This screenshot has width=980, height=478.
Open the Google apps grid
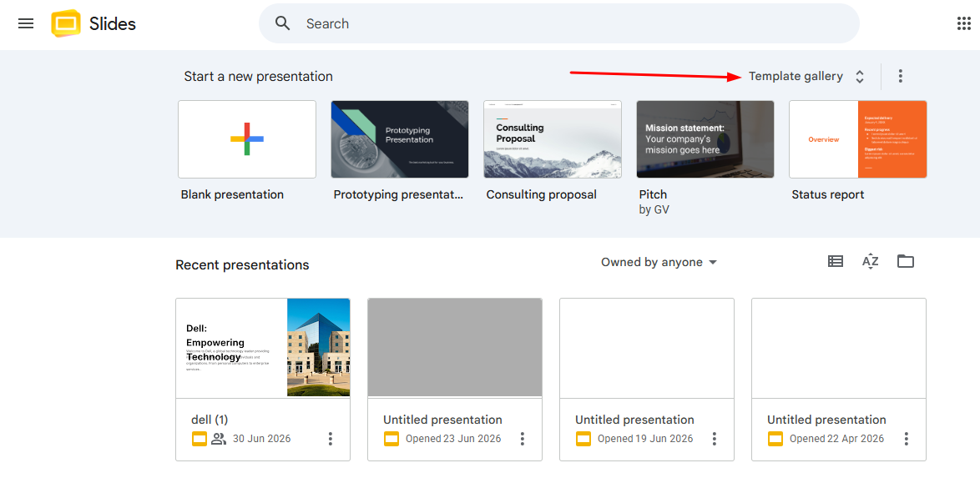point(964,23)
